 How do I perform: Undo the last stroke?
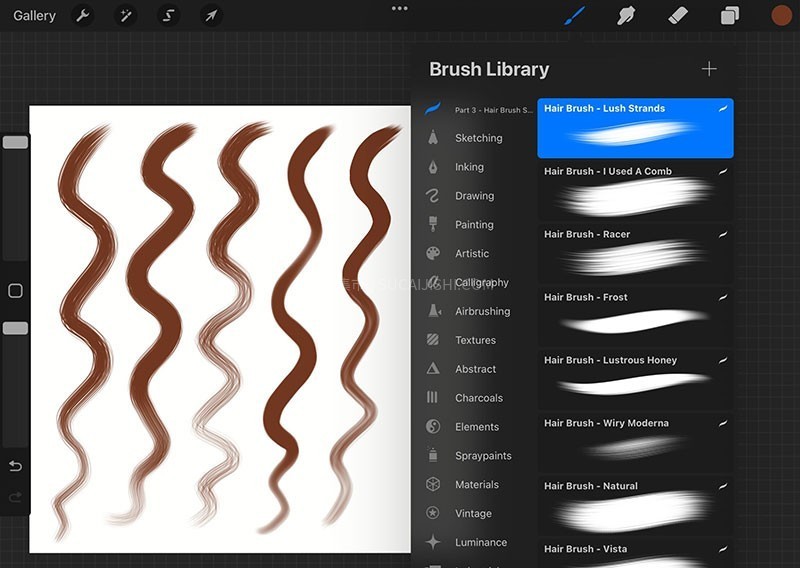(x=15, y=466)
